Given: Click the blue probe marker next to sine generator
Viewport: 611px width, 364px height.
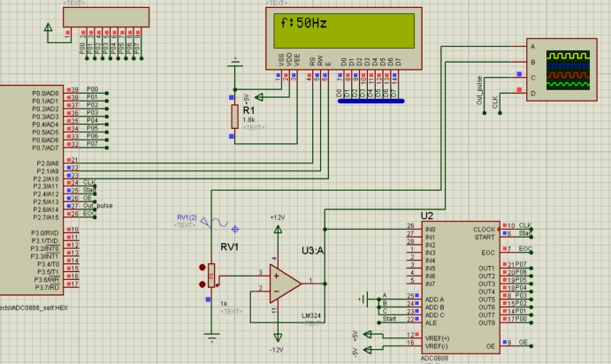Looking at the screenshot, I should tap(235, 230).
